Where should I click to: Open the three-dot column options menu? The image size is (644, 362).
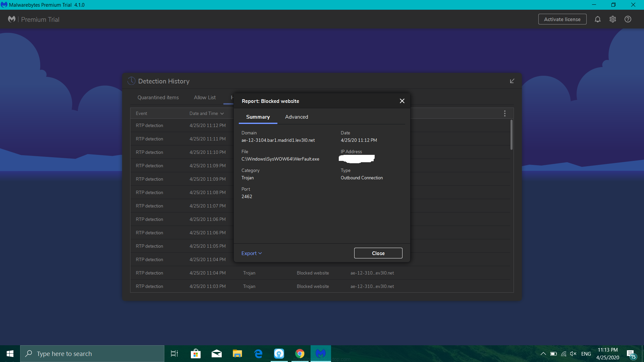[x=505, y=113]
